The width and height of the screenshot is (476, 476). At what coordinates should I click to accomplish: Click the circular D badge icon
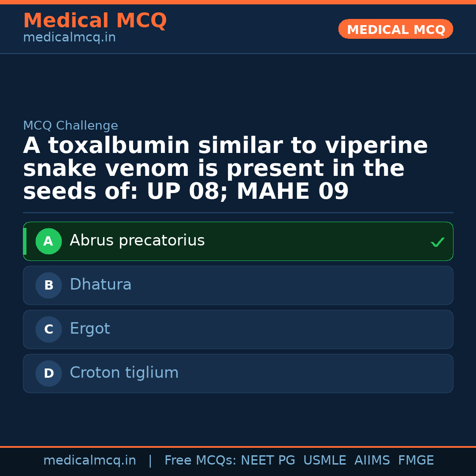click(x=48, y=373)
